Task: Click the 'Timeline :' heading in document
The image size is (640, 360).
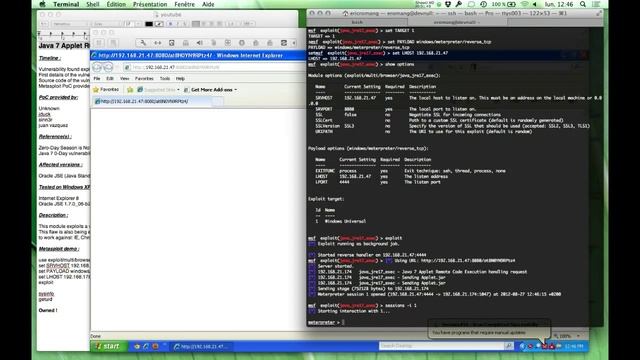Action: tap(50, 58)
